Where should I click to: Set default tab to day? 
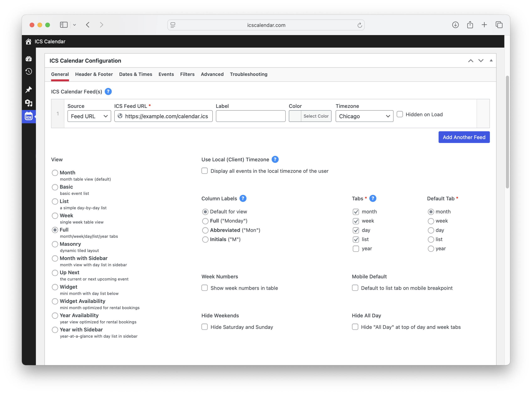click(x=431, y=230)
